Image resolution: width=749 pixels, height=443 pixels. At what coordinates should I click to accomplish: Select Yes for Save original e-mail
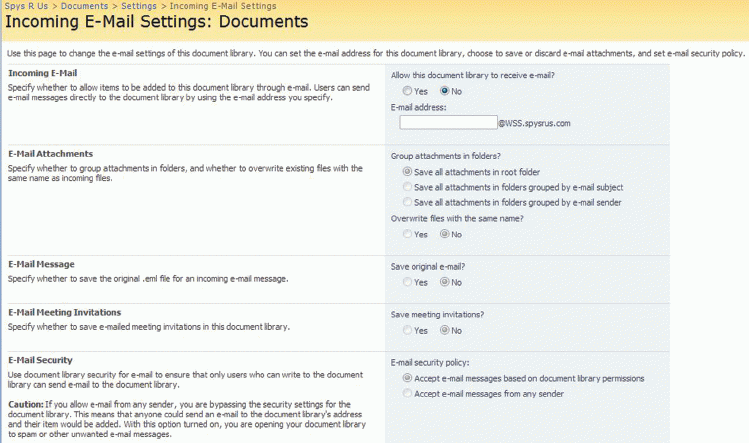[x=407, y=282]
